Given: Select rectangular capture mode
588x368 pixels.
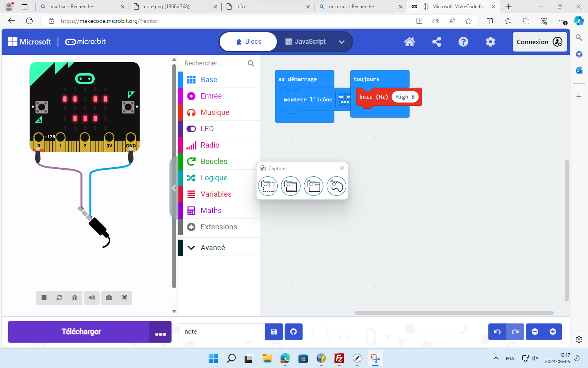Looking at the screenshot, I should coord(268,186).
